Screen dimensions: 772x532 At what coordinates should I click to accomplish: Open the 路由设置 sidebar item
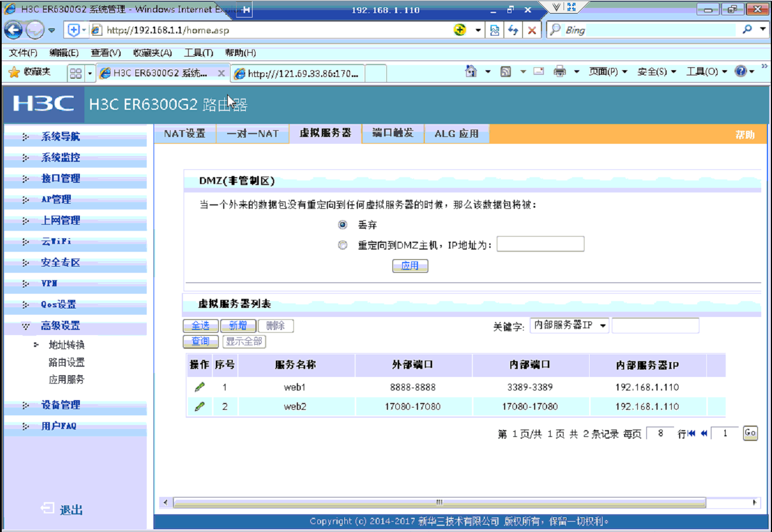(66, 362)
